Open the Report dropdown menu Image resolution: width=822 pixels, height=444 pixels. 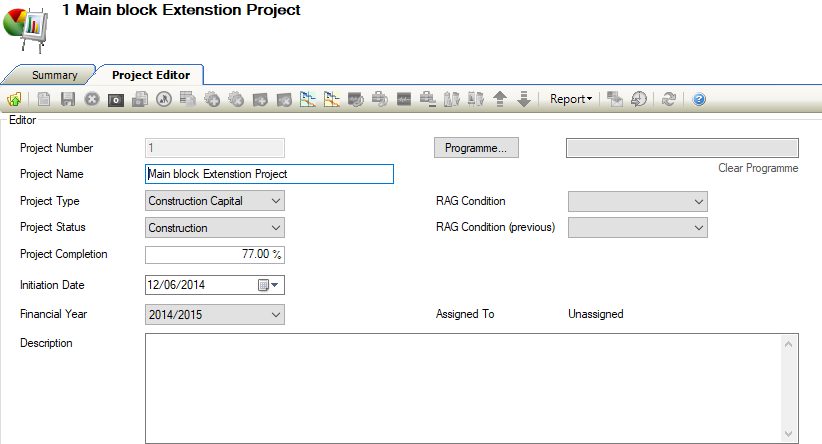click(571, 99)
